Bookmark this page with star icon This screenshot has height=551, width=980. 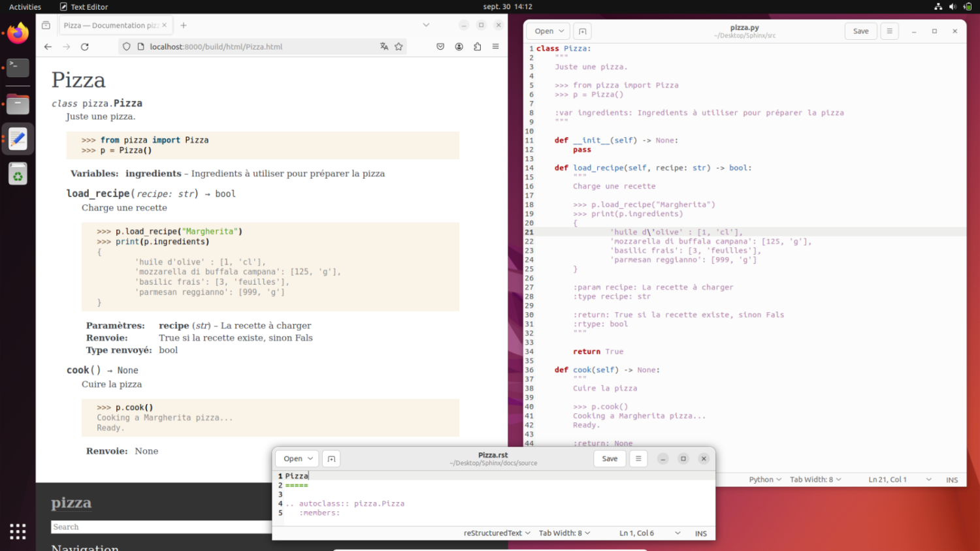399,46
